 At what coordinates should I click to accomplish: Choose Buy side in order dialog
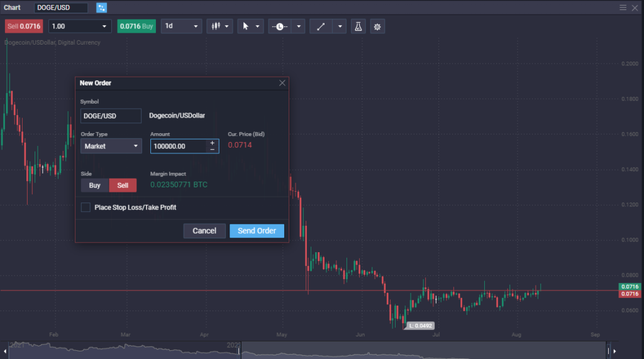click(x=95, y=185)
